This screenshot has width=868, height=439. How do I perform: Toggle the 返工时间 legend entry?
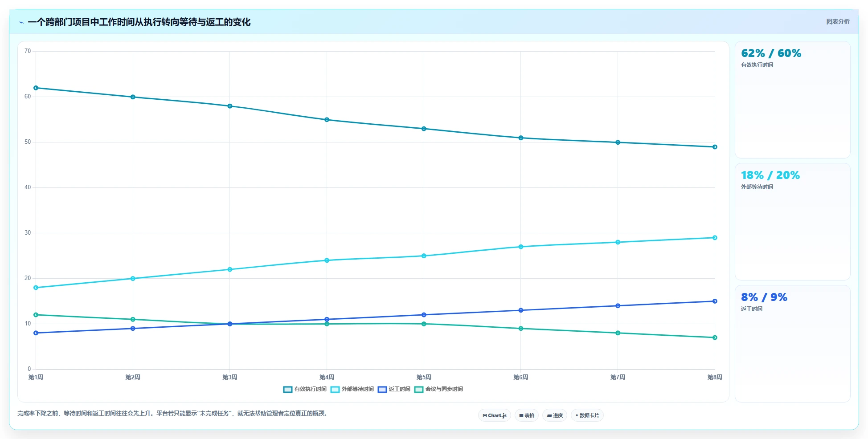[394, 389]
